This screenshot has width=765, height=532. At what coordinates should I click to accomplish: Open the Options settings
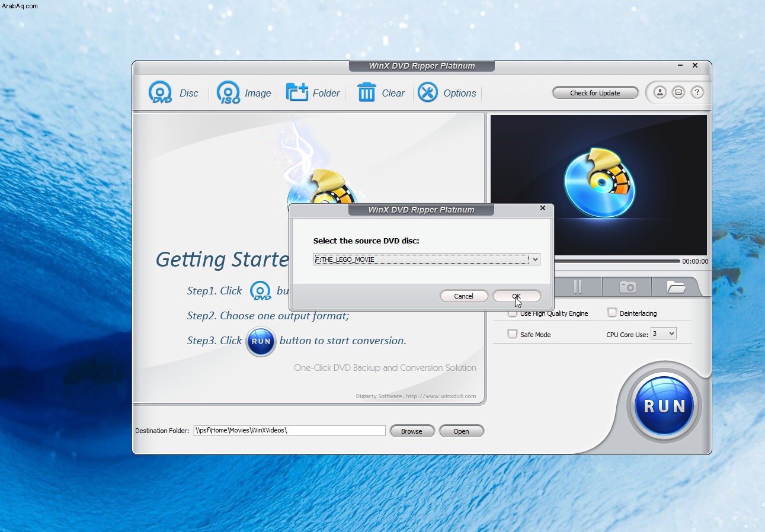tap(447, 93)
